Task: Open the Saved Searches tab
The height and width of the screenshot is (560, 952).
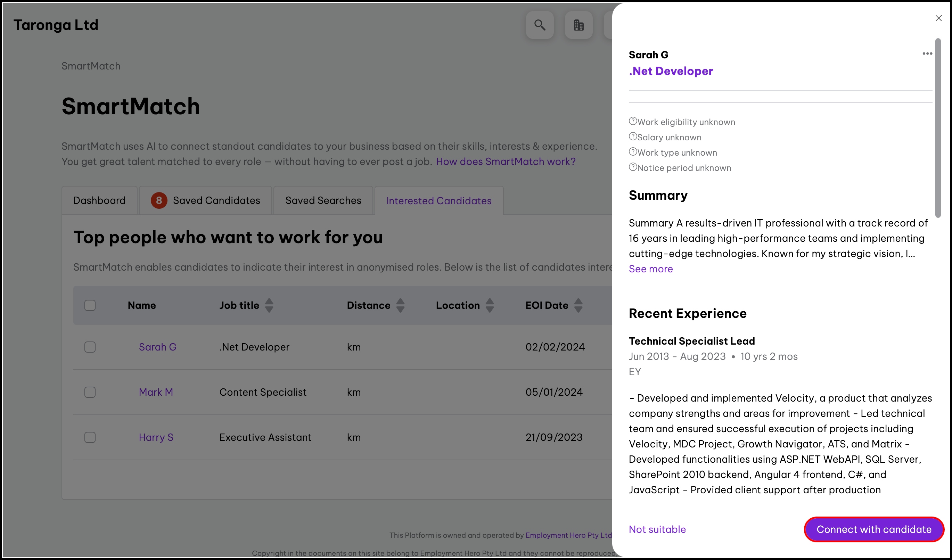Action: pyautogui.click(x=323, y=200)
